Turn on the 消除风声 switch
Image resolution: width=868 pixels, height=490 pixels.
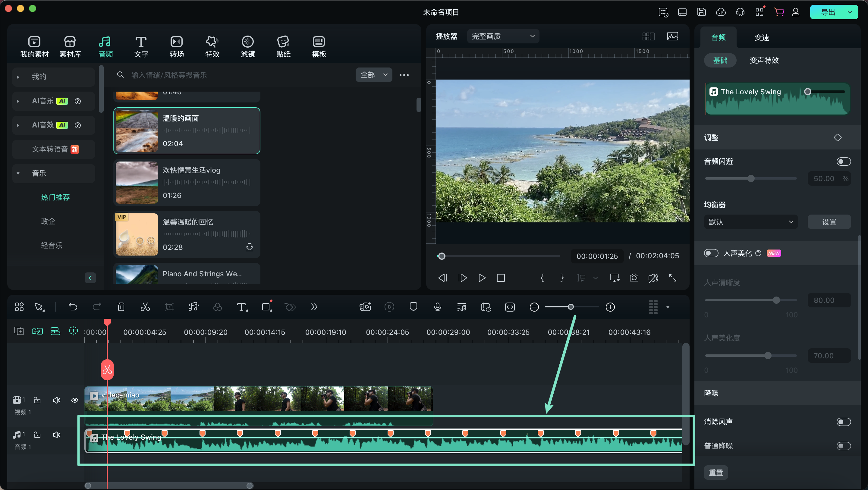point(843,422)
